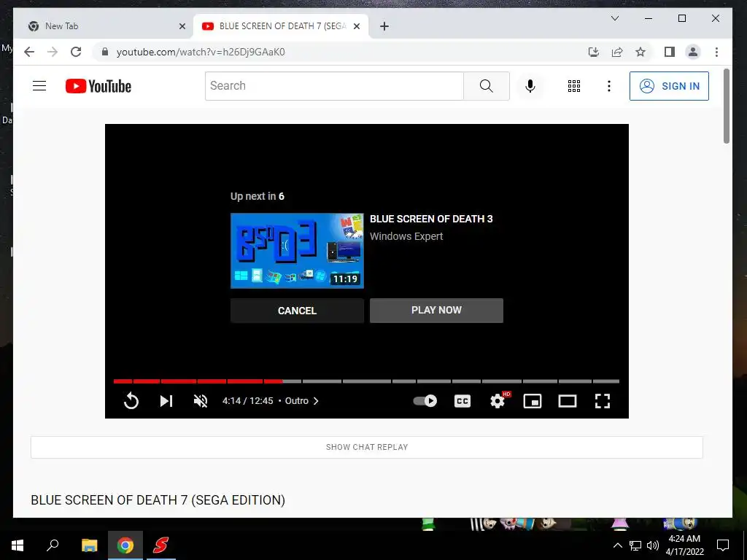Image resolution: width=747 pixels, height=560 pixels.
Task: Open YouTube settings three-dot menu
Action: point(609,86)
